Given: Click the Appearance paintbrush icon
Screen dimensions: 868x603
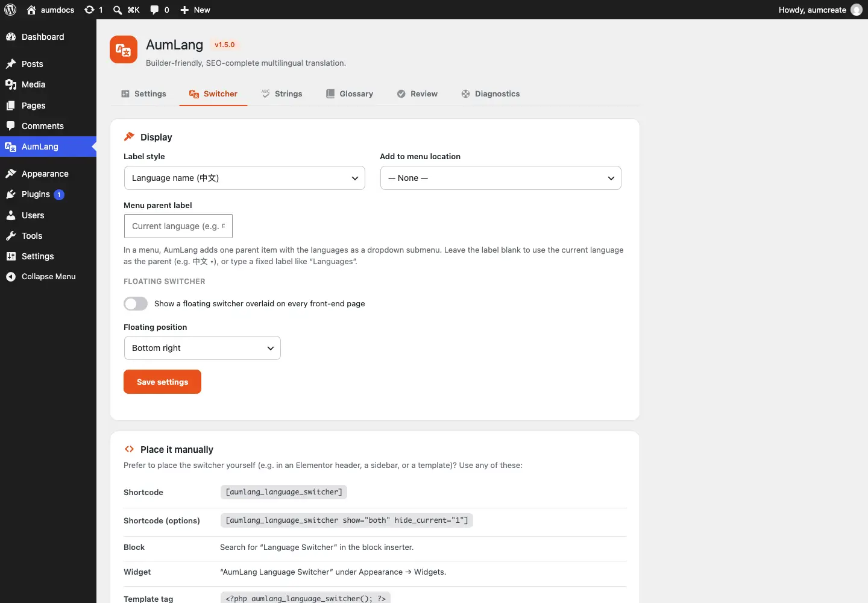Looking at the screenshot, I should pos(11,174).
